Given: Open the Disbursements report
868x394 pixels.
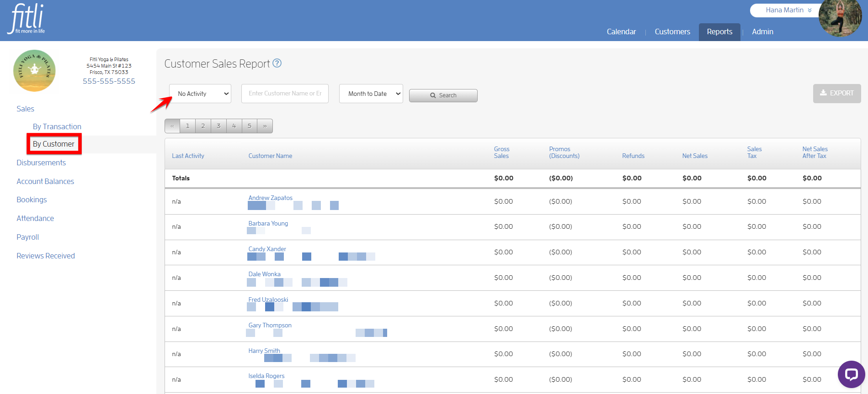Looking at the screenshot, I should tap(41, 163).
